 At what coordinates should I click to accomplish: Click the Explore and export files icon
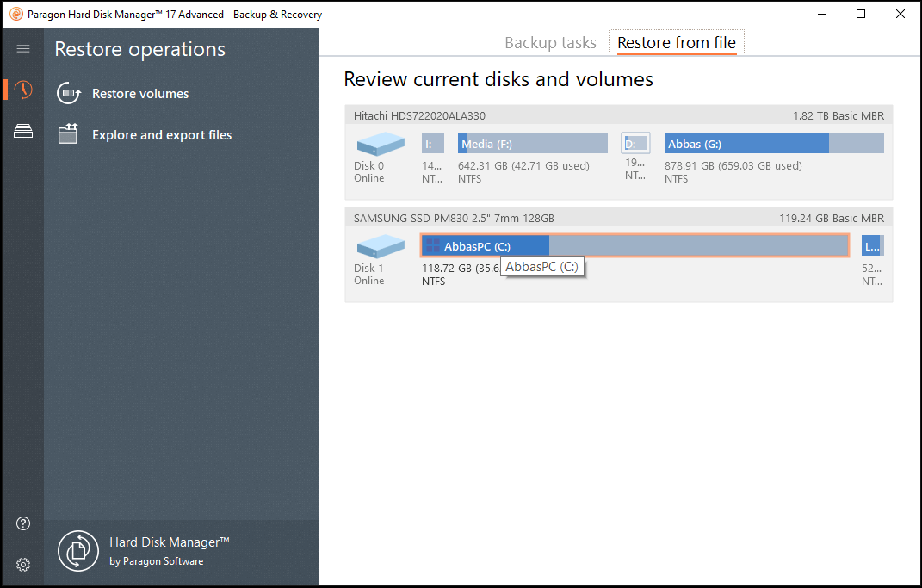coord(68,134)
